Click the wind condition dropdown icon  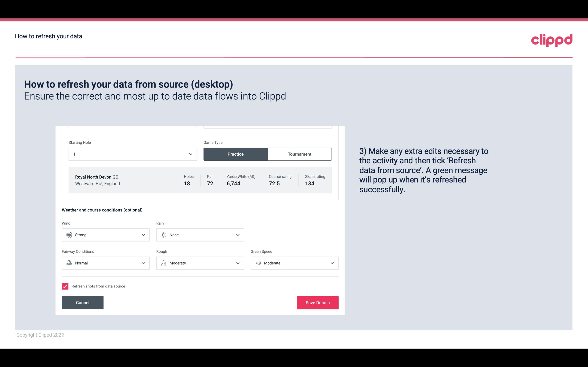coord(143,235)
